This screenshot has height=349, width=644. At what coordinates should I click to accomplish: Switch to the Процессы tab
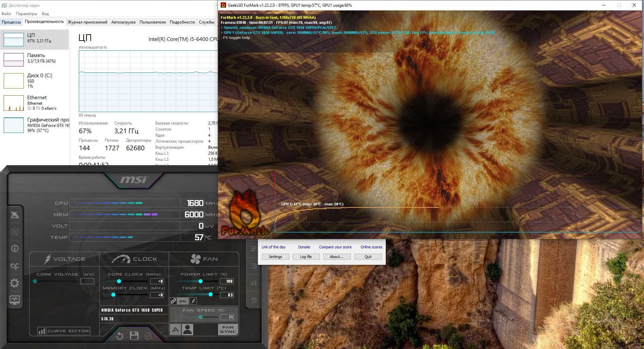click(11, 22)
